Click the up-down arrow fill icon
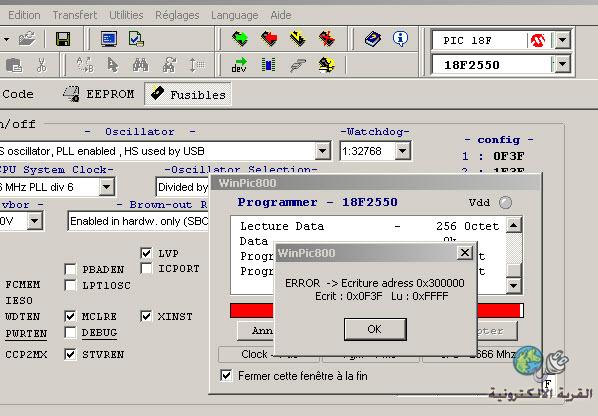 pyautogui.click(x=197, y=65)
